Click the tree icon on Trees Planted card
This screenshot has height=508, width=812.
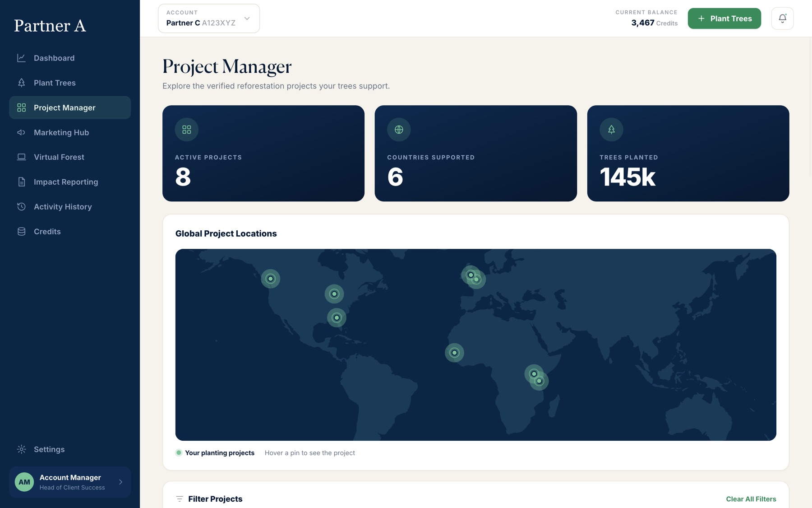click(x=611, y=130)
